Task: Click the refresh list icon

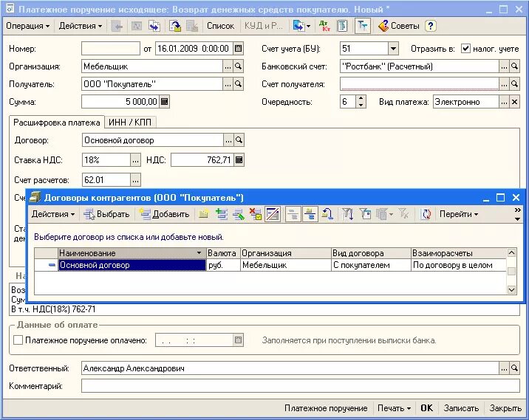Action: point(426,214)
